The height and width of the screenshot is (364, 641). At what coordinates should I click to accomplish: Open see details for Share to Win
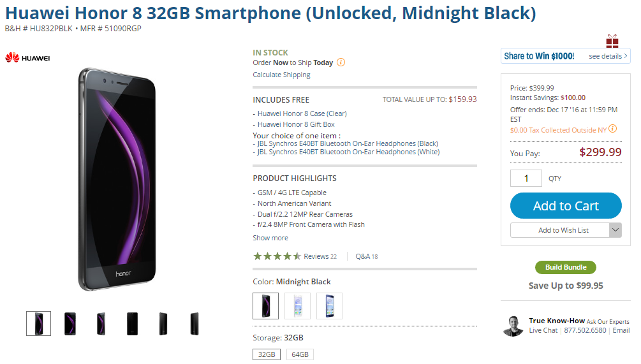[x=608, y=56]
